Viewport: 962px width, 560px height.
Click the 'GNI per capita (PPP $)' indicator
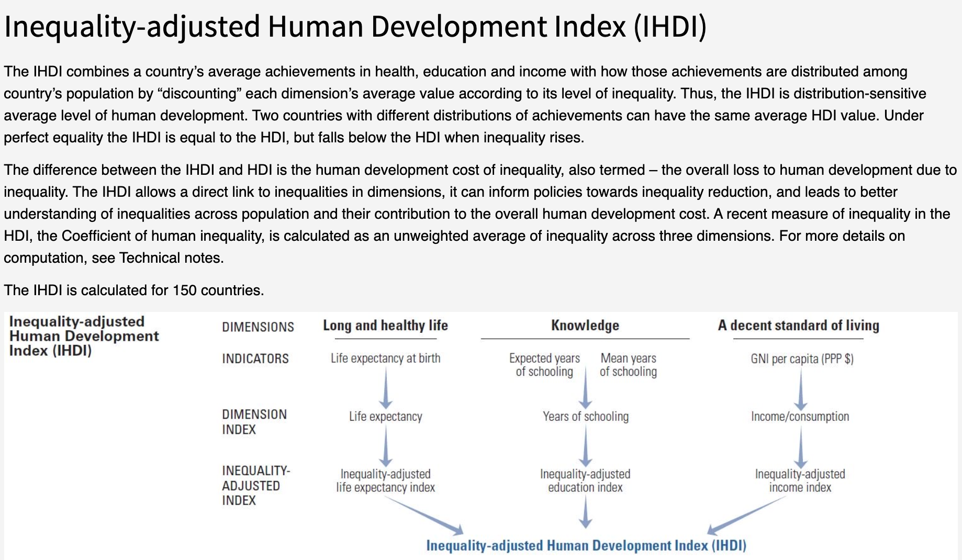(802, 359)
